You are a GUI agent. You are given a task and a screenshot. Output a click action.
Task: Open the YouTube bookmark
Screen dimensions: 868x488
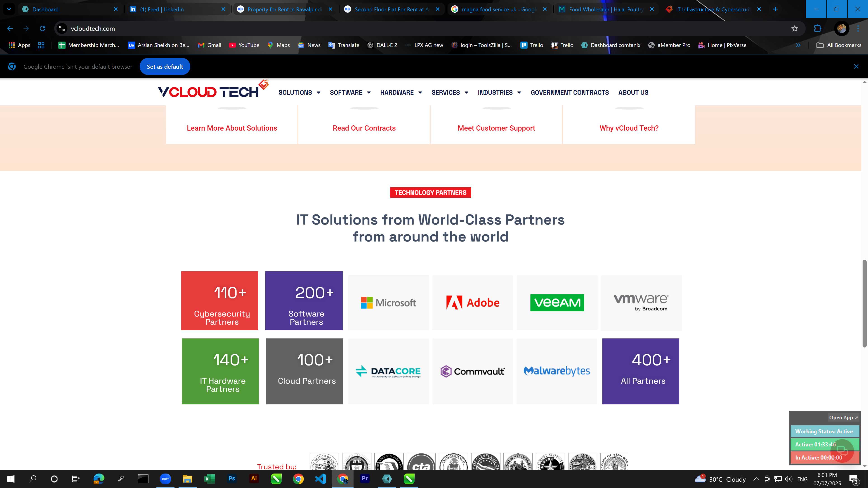tap(244, 45)
